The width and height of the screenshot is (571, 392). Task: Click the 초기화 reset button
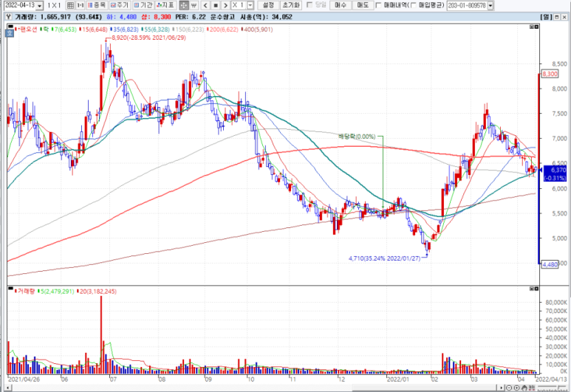pos(291,5)
